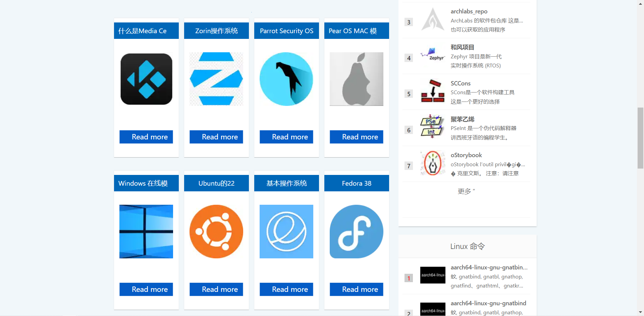Click Read more under Pear OS MAC

357,137
